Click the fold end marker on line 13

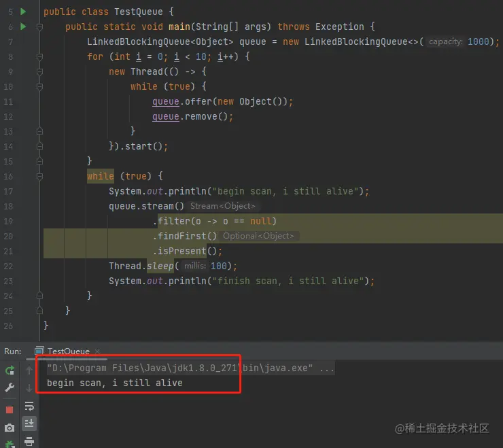pos(39,131)
